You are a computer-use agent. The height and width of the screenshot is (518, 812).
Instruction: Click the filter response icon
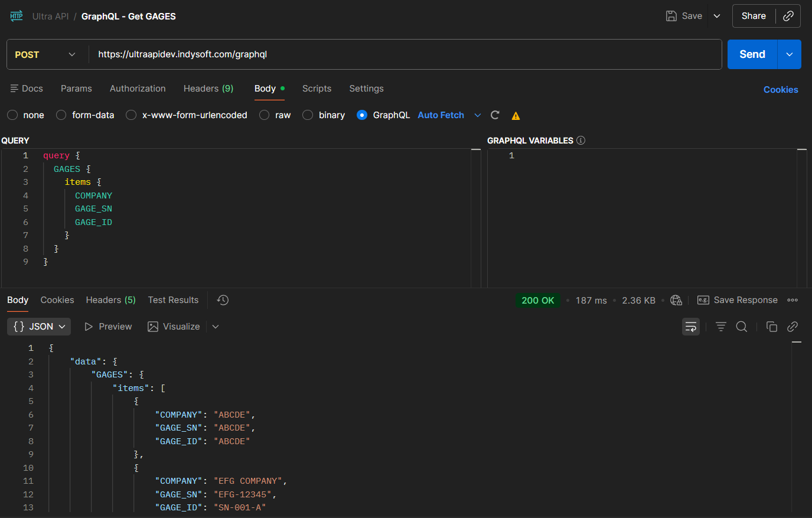pyautogui.click(x=721, y=327)
